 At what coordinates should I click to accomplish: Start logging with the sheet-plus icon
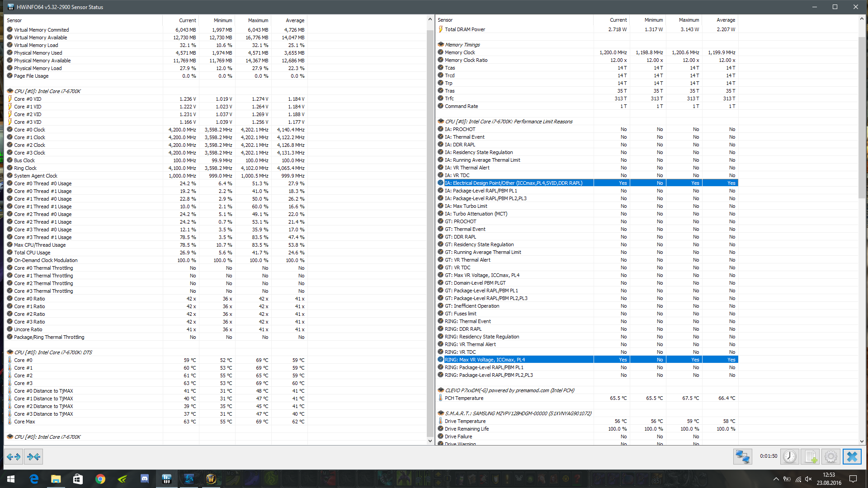click(x=811, y=457)
